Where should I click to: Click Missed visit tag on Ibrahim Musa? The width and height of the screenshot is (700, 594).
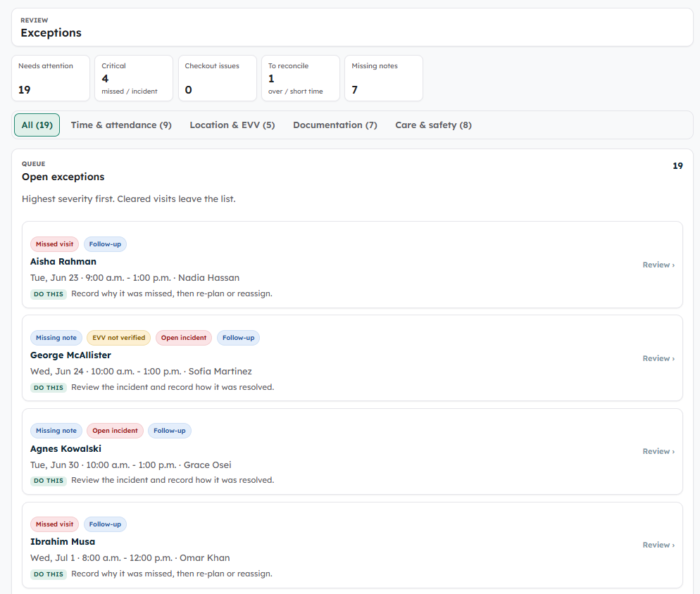[x=54, y=524]
